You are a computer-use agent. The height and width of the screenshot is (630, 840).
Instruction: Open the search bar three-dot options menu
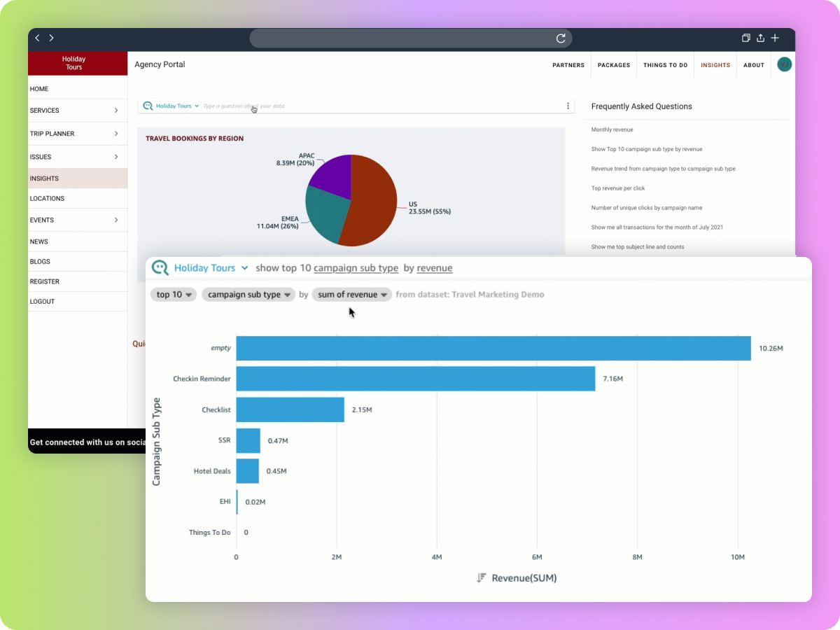click(568, 106)
